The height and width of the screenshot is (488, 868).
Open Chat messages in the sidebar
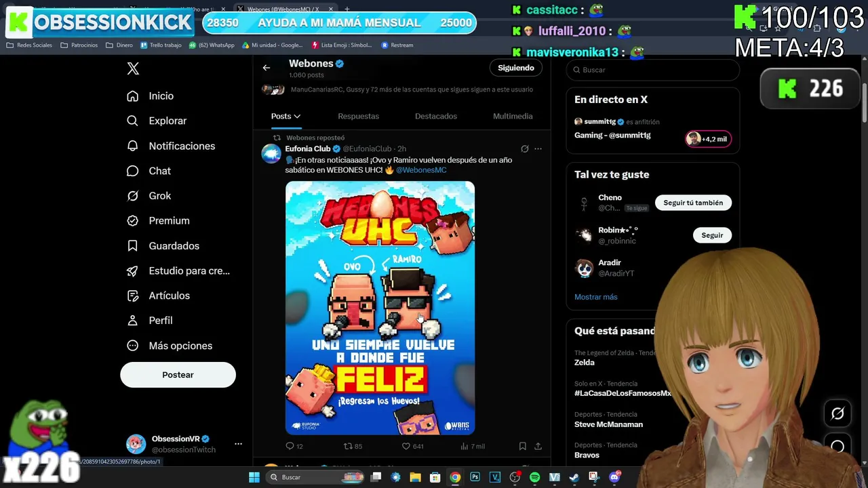pos(149,171)
